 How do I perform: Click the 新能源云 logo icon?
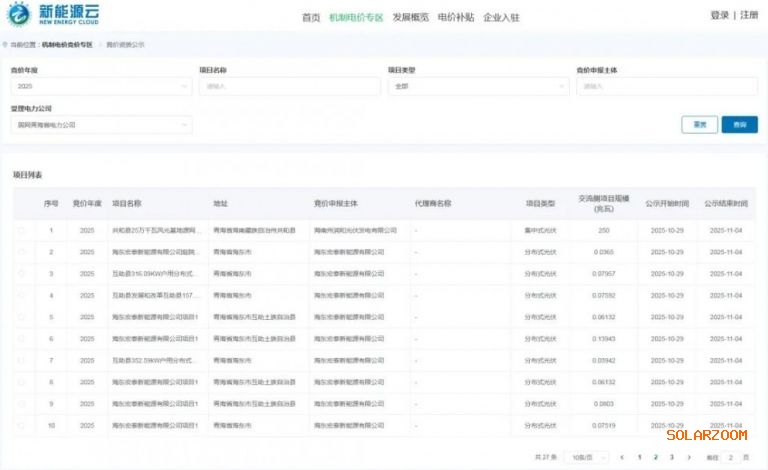point(19,15)
